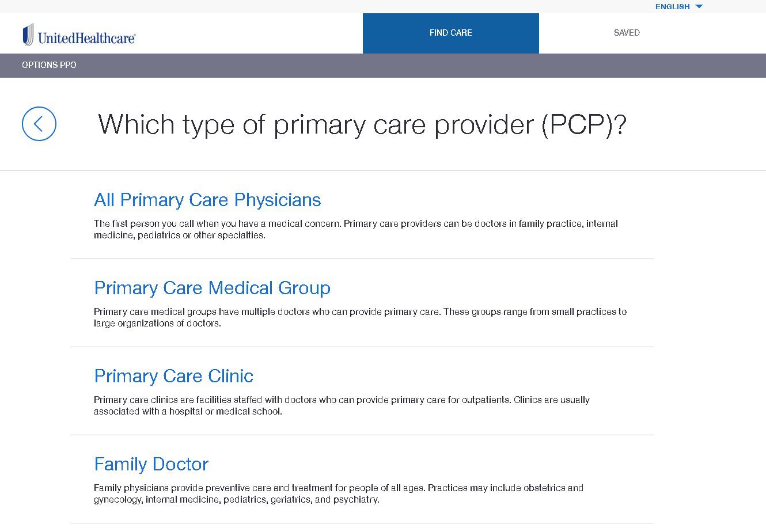Click the primary care clinics description paragraph

[x=342, y=405]
